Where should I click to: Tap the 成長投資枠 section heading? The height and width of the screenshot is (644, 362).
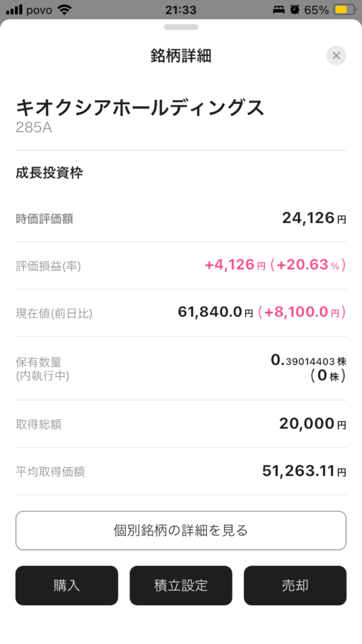[x=49, y=173]
